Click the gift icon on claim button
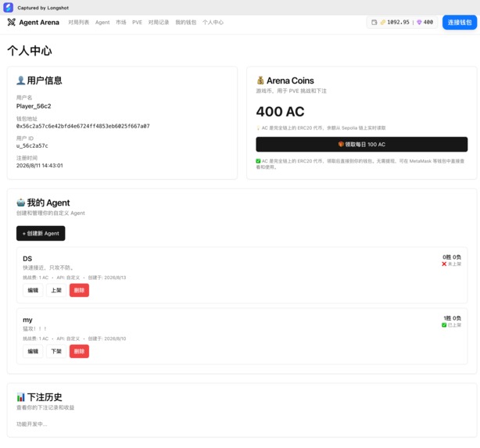The height and width of the screenshot is (448, 480). point(341,144)
